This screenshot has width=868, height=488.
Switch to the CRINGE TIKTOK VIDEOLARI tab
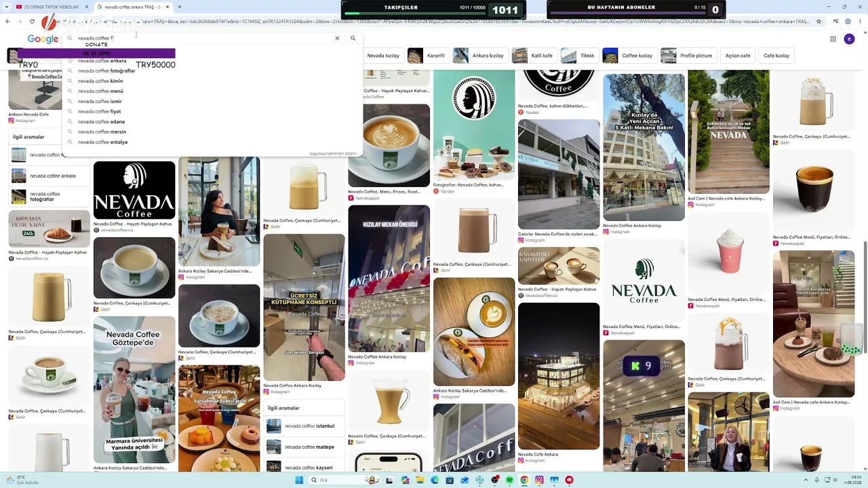point(51,7)
